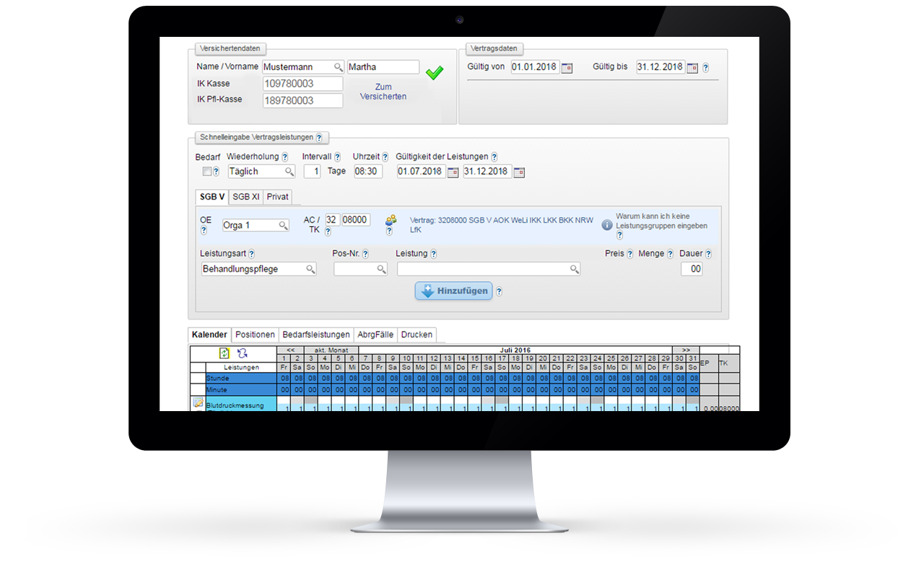Image resolution: width=924 pixels, height=578 pixels.
Task: Open calendar picker for Gültig von date
Action: point(567,67)
